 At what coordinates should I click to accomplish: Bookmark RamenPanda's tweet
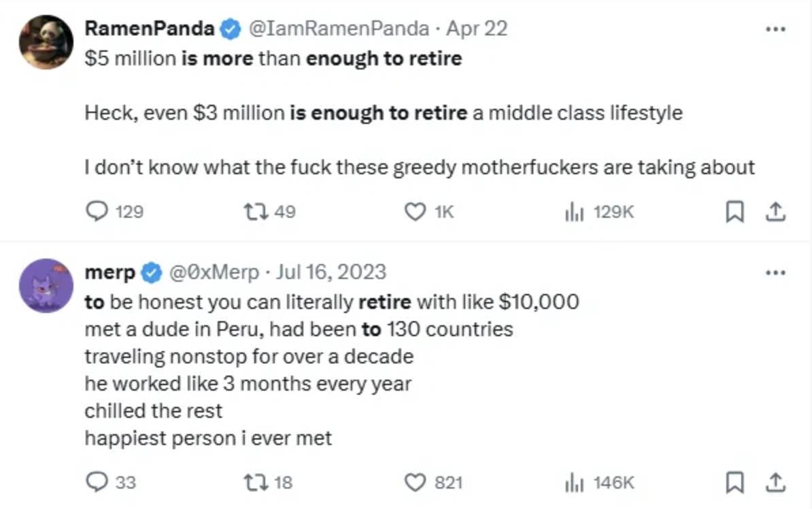734,213
